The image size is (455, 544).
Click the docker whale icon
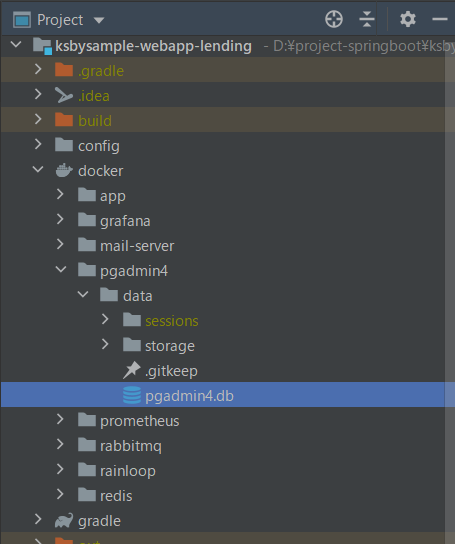pos(64,170)
